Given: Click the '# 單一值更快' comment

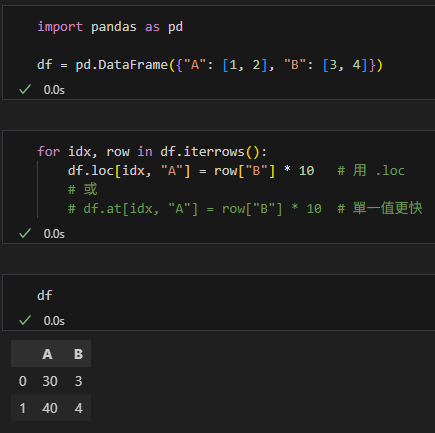Looking at the screenshot, I should click(380, 208).
